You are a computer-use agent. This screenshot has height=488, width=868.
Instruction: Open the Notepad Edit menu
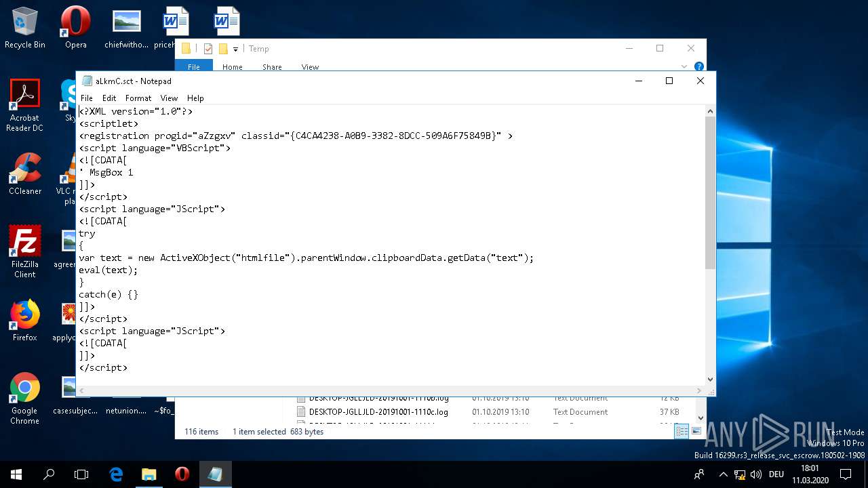109,98
